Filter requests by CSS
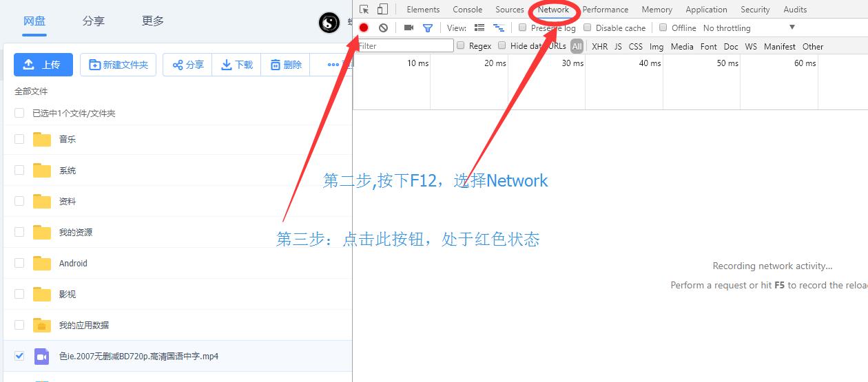The height and width of the screenshot is (382, 868). point(635,46)
